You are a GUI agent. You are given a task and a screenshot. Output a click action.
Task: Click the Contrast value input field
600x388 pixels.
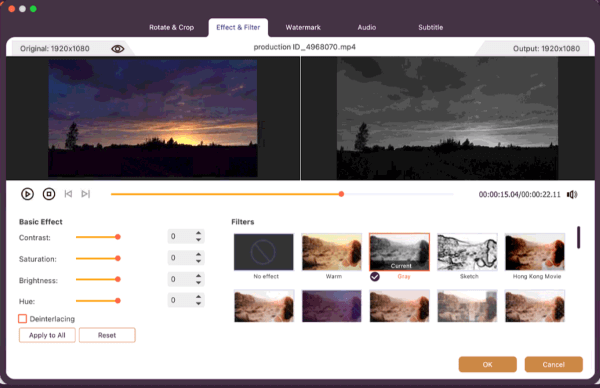point(181,236)
